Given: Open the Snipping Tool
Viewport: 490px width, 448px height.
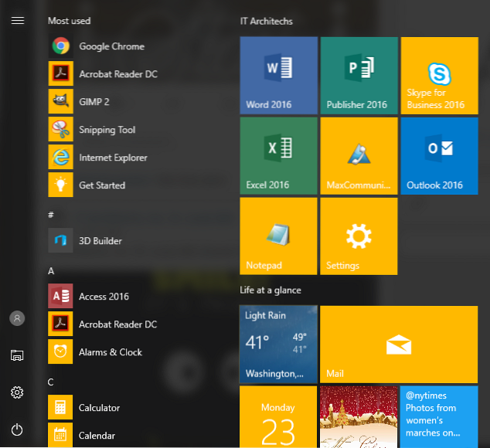Looking at the screenshot, I should coord(107,130).
